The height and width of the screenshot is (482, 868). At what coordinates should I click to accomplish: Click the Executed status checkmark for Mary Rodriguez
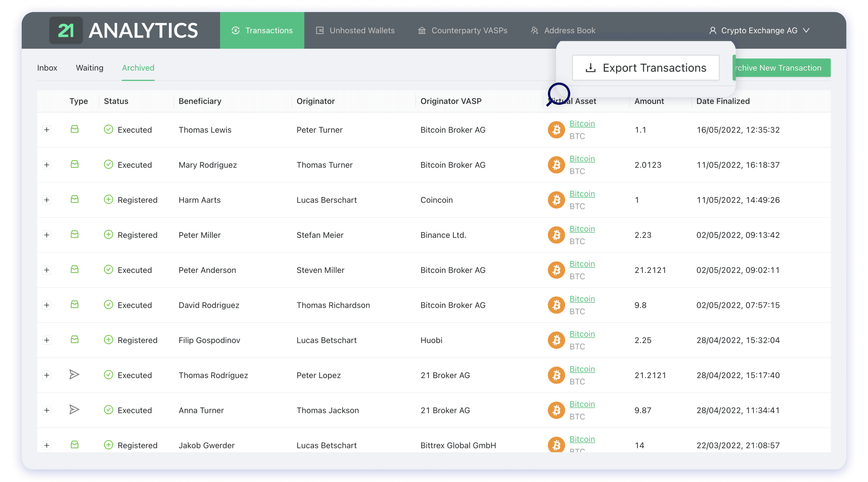[x=108, y=165]
